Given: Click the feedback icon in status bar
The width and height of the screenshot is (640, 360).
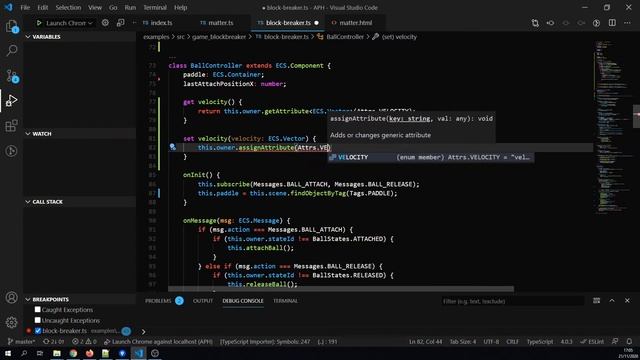Looking at the screenshot, I should 615,342.
